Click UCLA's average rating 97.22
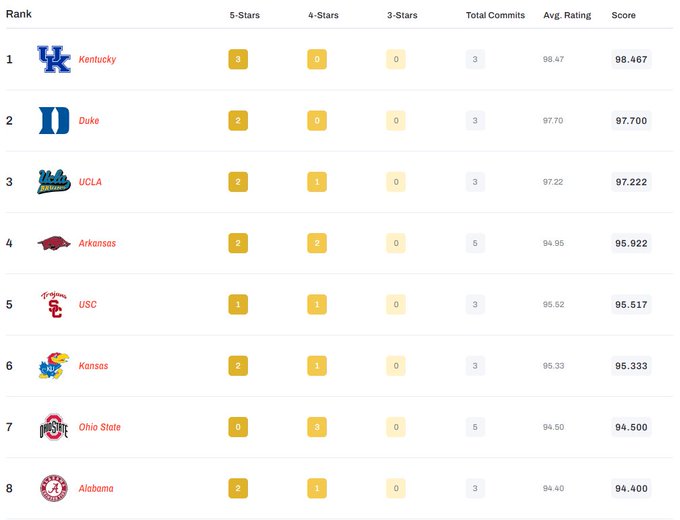680x520 pixels. pyautogui.click(x=553, y=182)
